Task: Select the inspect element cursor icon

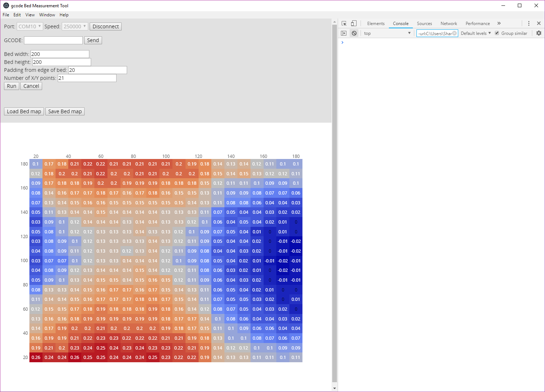Action: 344,23
